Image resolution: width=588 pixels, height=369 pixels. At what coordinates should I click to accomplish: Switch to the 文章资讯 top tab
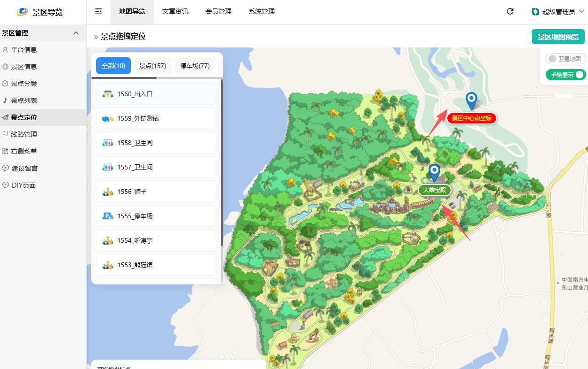pyautogui.click(x=175, y=12)
